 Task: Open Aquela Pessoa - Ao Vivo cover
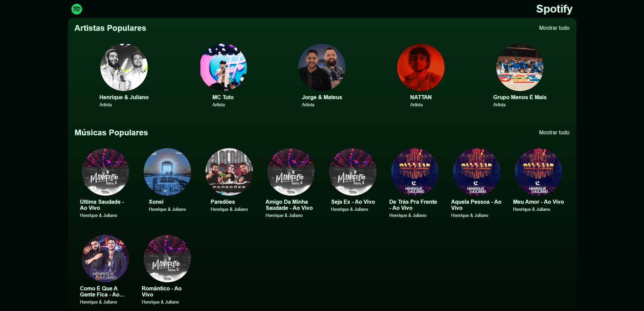477,172
